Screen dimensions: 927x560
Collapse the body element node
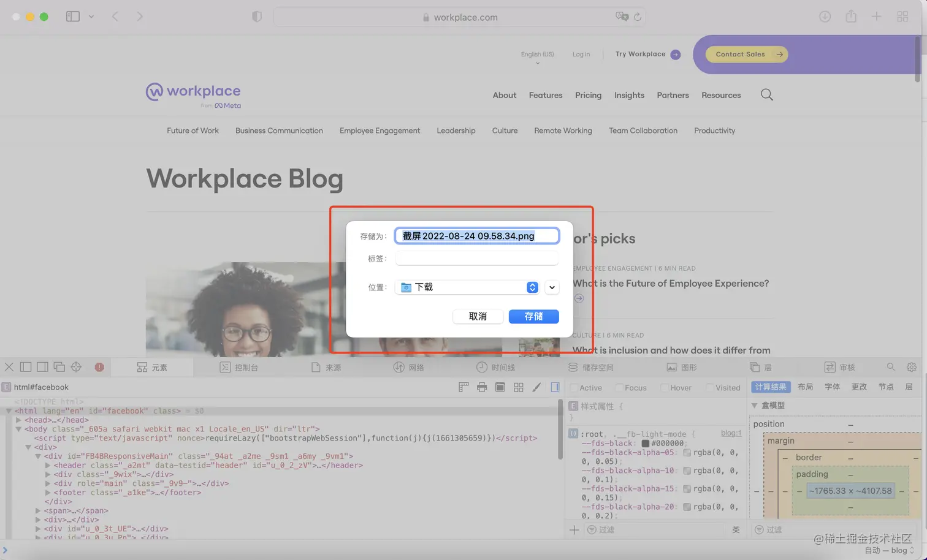pos(18,429)
